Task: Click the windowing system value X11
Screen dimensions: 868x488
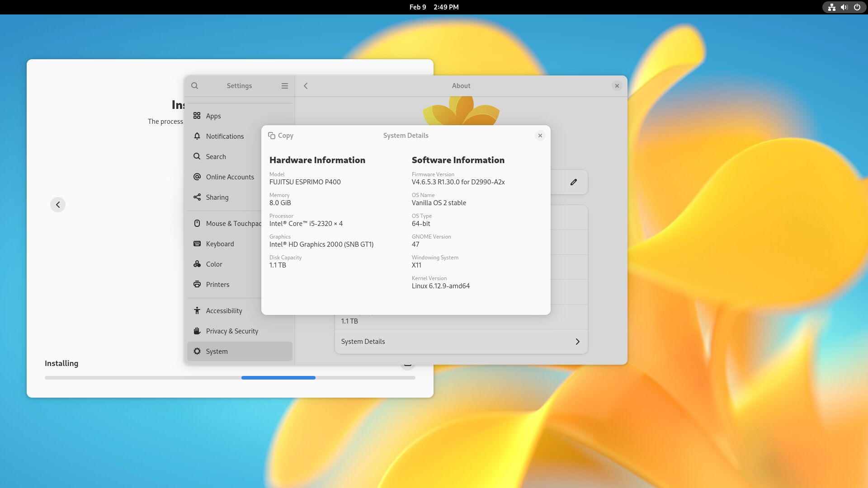Action: click(x=416, y=265)
